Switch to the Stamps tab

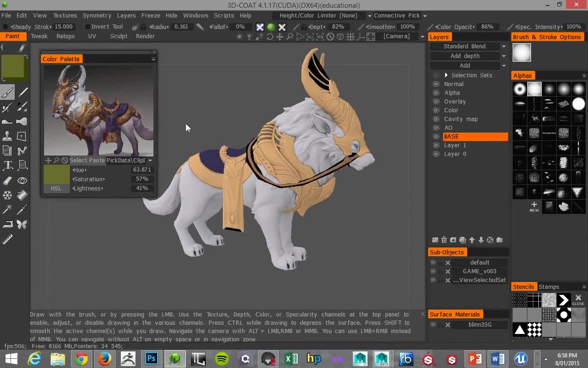pyautogui.click(x=549, y=287)
